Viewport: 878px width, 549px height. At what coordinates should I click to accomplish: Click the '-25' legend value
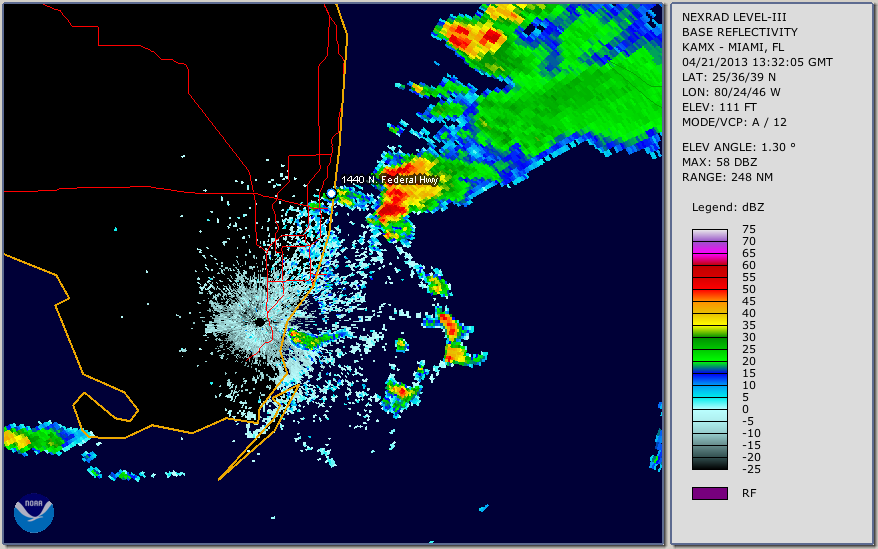click(751, 469)
